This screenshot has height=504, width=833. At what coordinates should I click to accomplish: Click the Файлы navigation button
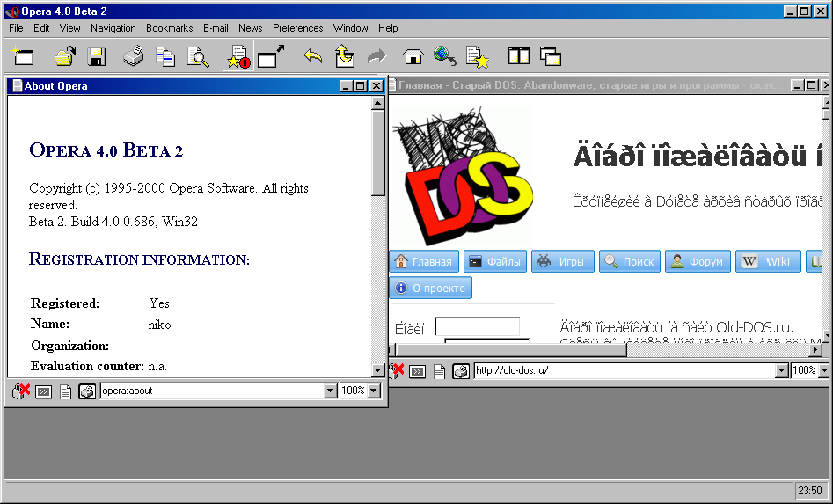pyautogui.click(x=495, y=261)
